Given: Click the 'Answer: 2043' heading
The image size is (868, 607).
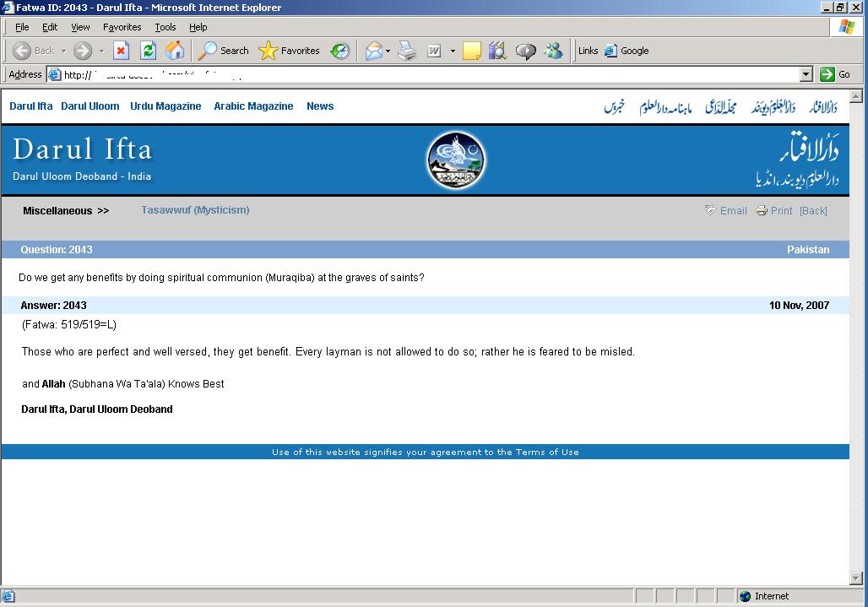Looking at the screenshot, I should (x=54, y=306).
